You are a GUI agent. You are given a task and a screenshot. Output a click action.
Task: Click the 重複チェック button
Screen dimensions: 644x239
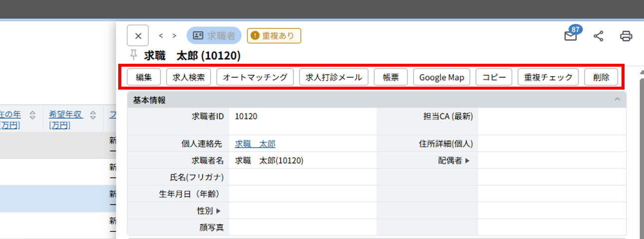coord(548,77)
